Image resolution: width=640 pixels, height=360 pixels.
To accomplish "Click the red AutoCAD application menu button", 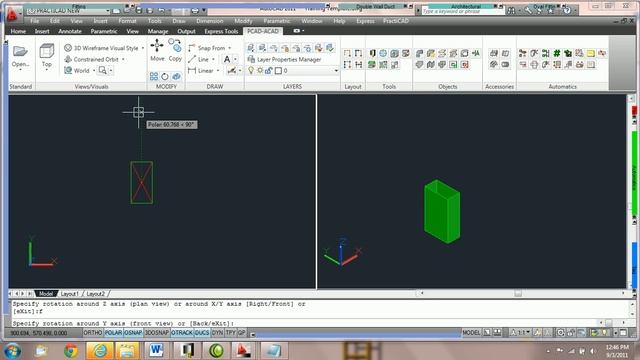I will point(12,15).
